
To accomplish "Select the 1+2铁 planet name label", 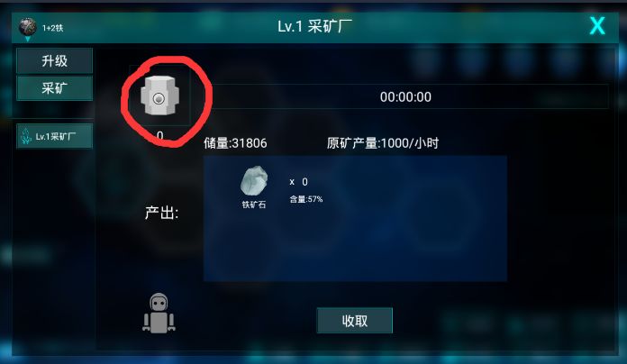I will (x=53, y=28).
